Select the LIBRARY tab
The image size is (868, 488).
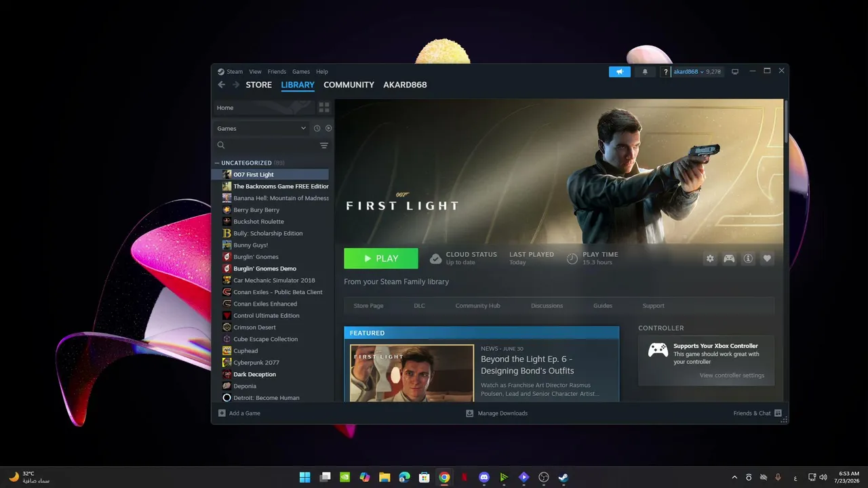[x=298, y=85]
